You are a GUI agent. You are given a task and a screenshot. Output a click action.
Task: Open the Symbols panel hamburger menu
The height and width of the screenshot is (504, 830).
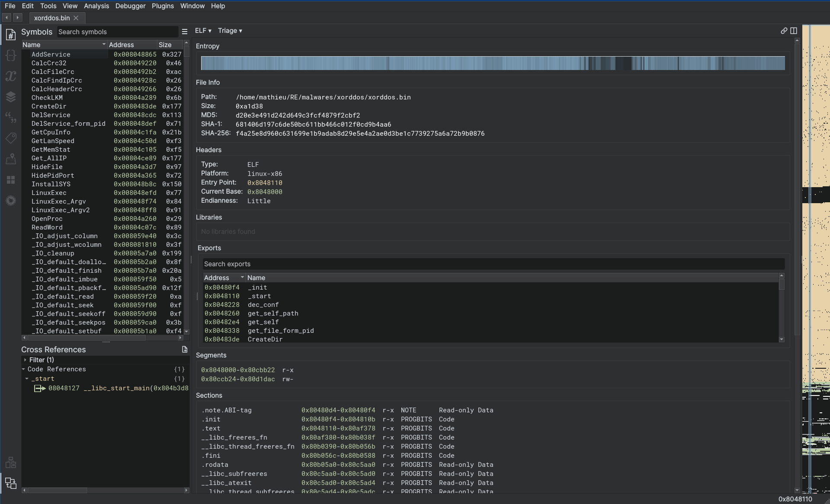point(185,32)
